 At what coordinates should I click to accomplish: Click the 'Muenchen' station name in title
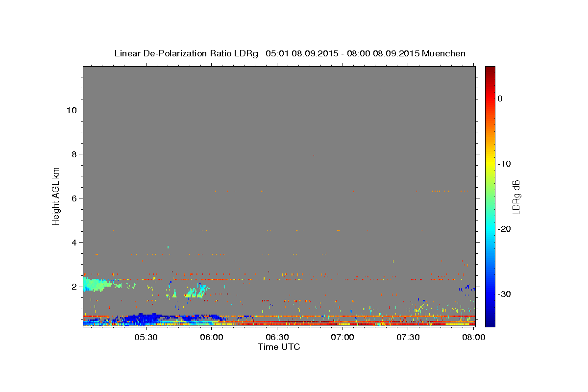444,53
